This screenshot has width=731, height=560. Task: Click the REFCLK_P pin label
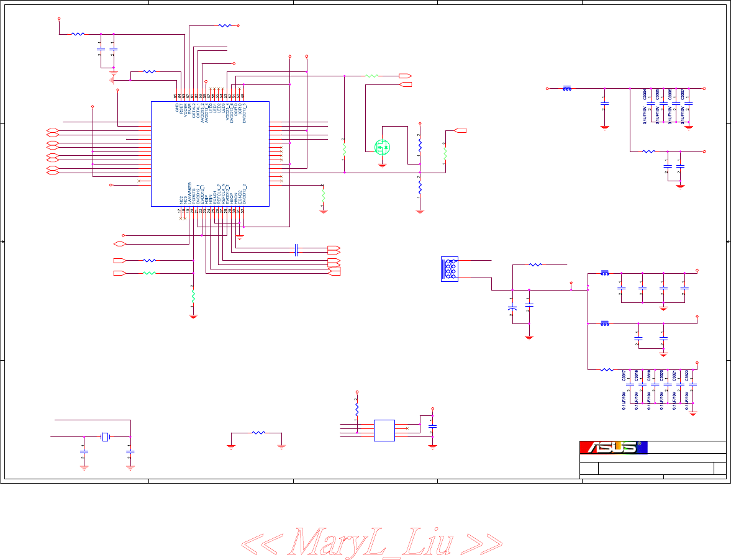pyautogui.click(x=219, y=194)
